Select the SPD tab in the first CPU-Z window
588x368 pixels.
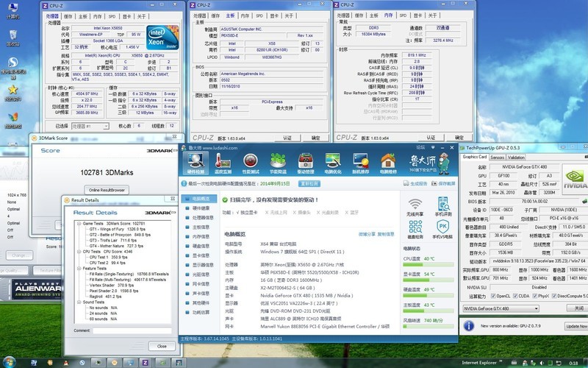[112, 16]
